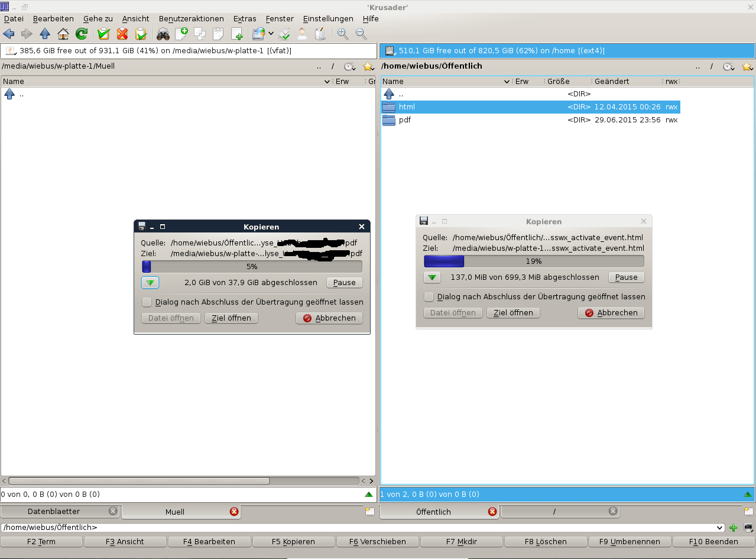Image resolution: width=756 pixels, height=559 pixels.
Task: Click new tab icon beside right panel tabs
Action: tap(748, 511)
